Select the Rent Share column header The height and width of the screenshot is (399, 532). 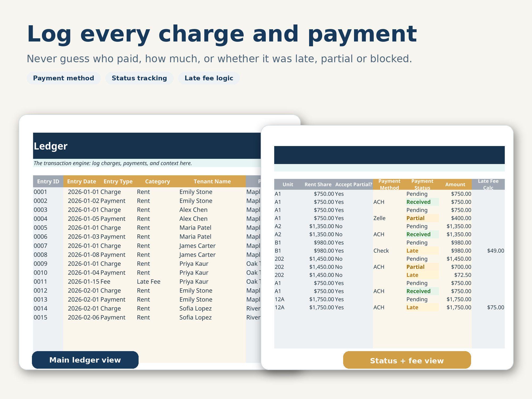tap(318, 184)
